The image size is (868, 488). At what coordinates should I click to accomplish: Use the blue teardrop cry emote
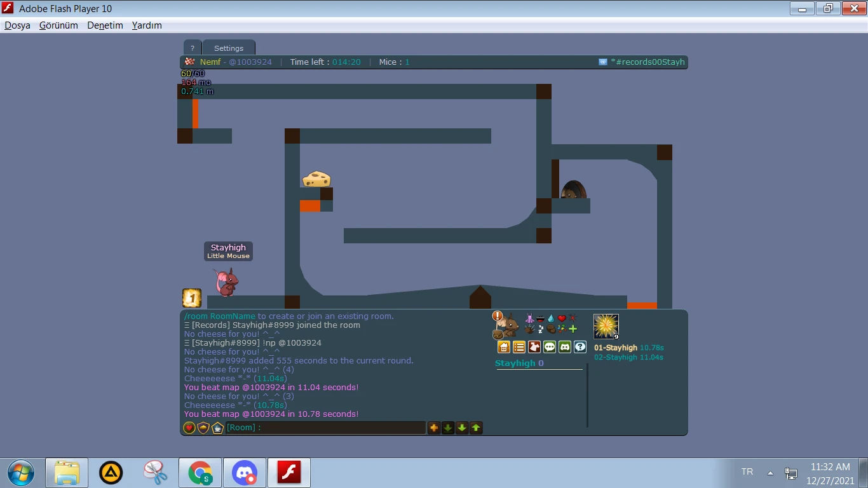551,318
